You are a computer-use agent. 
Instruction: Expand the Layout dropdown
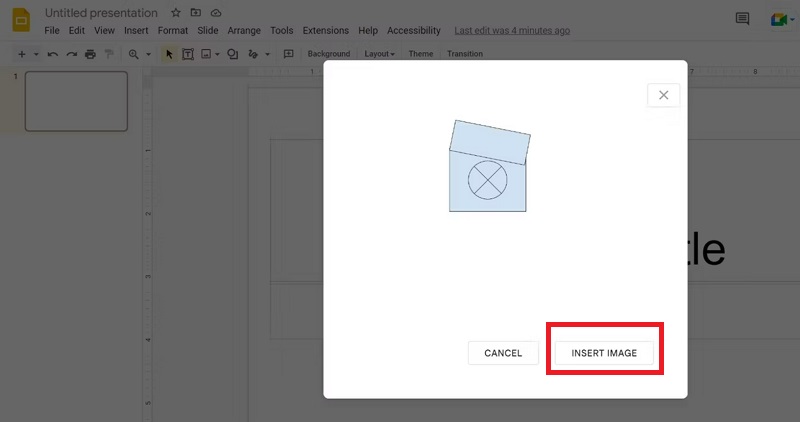tap(379, 54)
